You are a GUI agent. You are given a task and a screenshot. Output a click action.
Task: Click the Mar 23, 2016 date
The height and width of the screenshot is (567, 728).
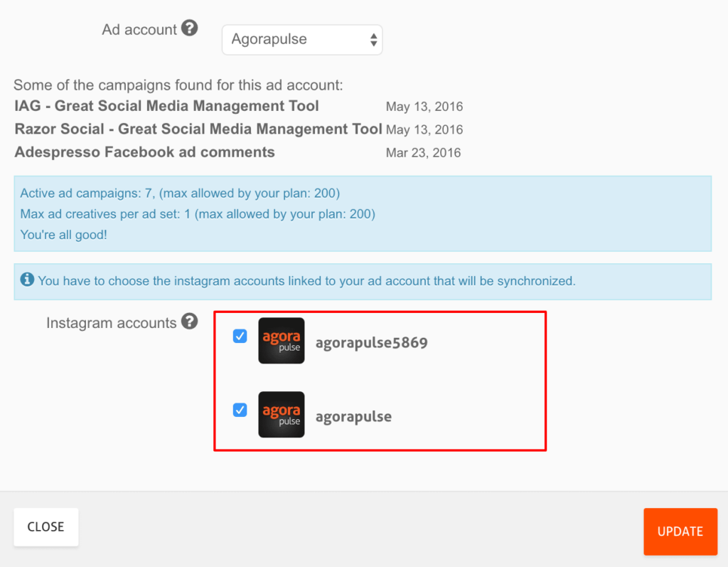(424, 153)
